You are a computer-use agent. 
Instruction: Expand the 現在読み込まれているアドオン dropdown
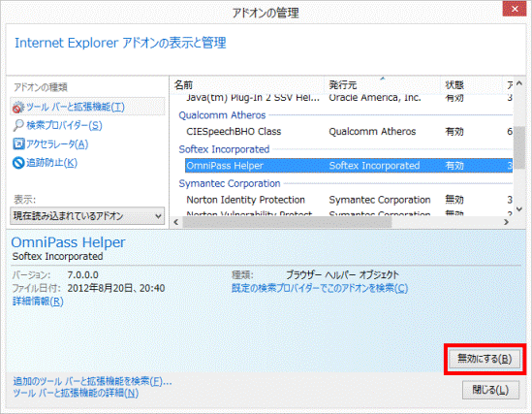click(x=87, y=216)
